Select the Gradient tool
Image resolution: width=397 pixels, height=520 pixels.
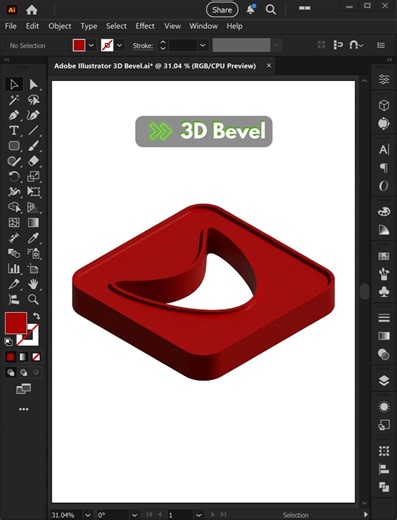(33, 222)
